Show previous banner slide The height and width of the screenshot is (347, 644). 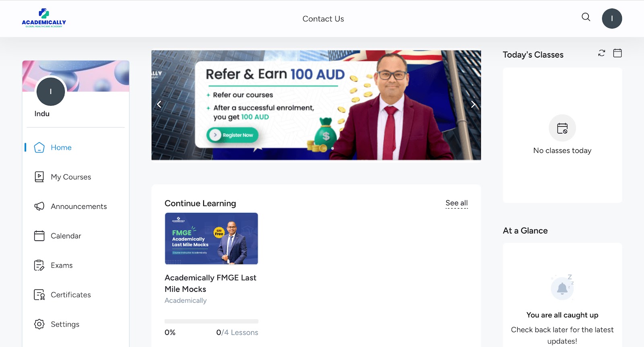click(x=159, y=104)
